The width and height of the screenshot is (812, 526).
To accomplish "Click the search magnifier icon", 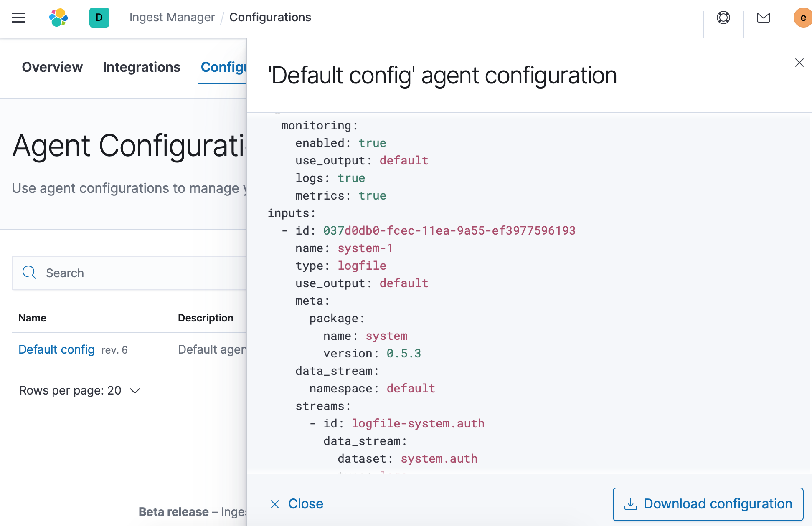I will coord(29,272).
